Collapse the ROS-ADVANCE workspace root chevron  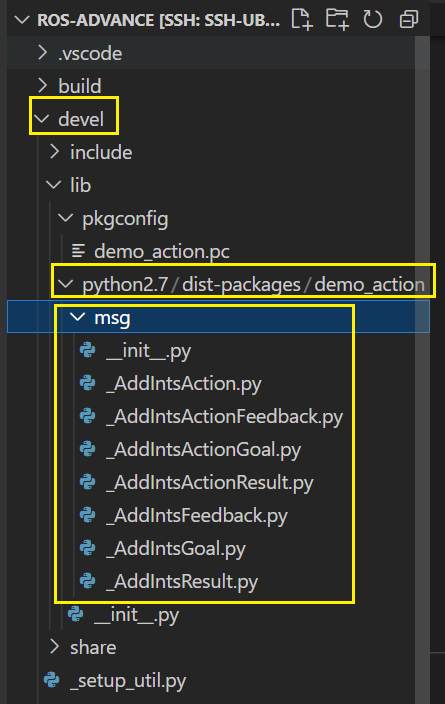click(22, 20)
